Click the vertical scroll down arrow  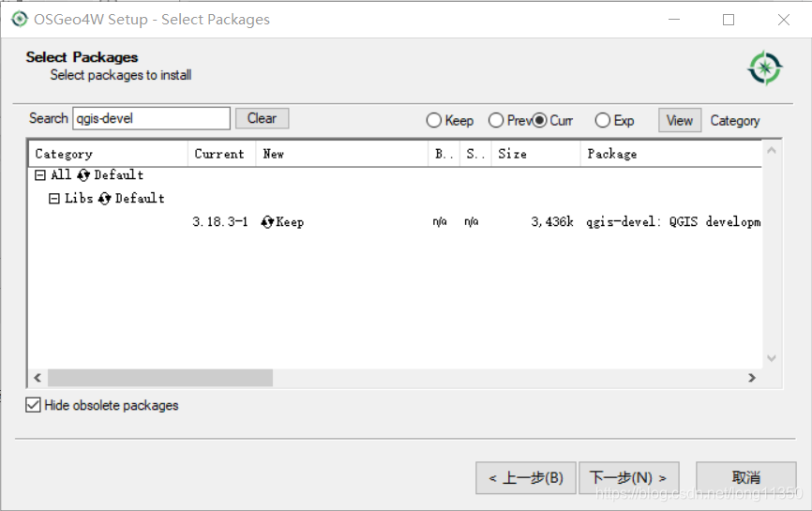tap(771, 358)
